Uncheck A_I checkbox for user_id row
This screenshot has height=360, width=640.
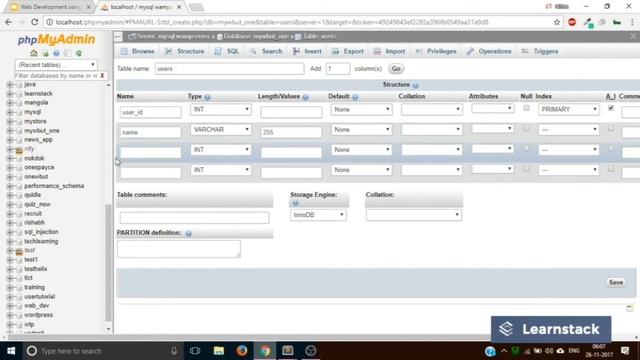(611, 108)
